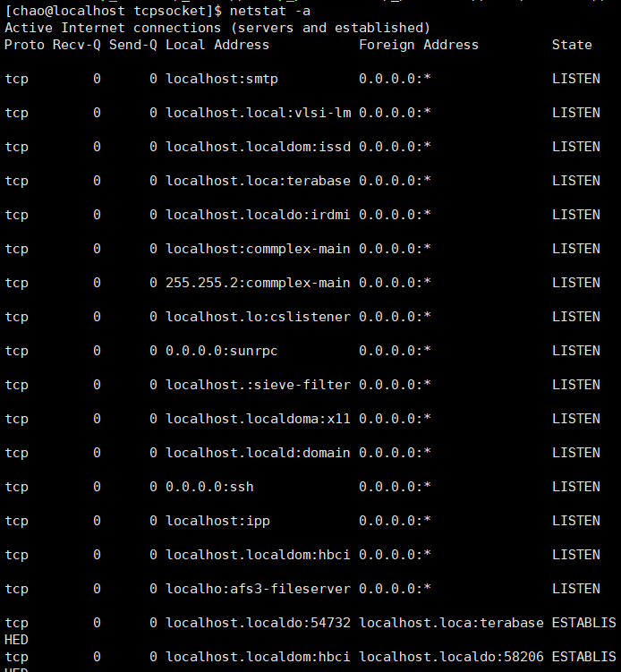621x672 pixels.
Task: Click the 'localhost:ipp' entry
Action: tap(217, 521)
